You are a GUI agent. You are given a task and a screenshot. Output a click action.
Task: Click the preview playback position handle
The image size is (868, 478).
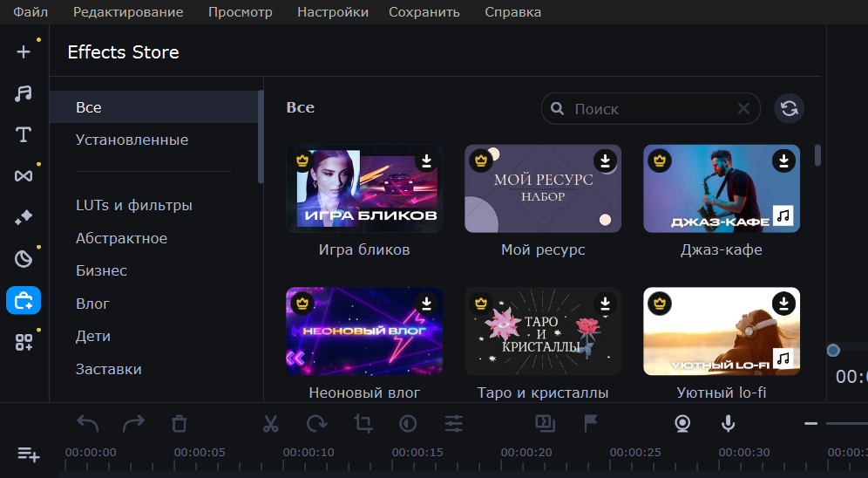[833, 350]
